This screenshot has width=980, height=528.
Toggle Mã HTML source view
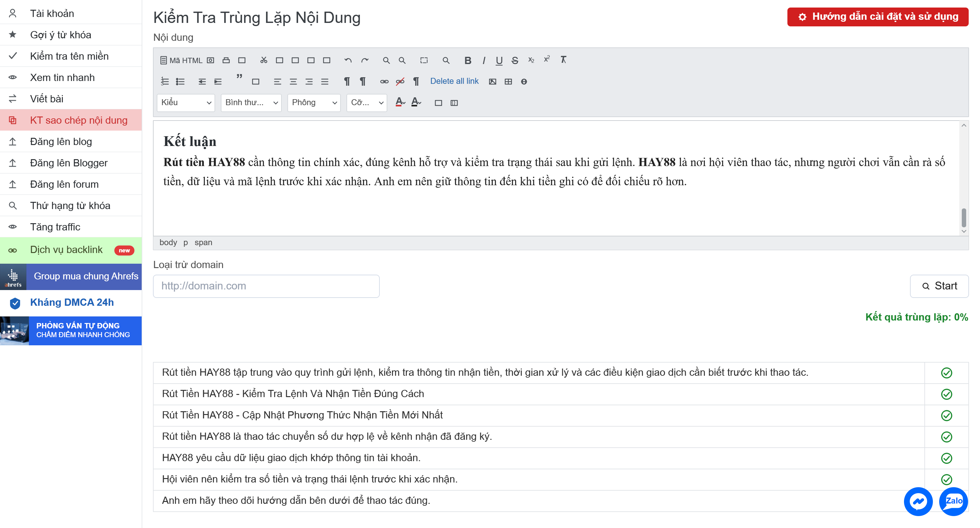pos(182,60)
